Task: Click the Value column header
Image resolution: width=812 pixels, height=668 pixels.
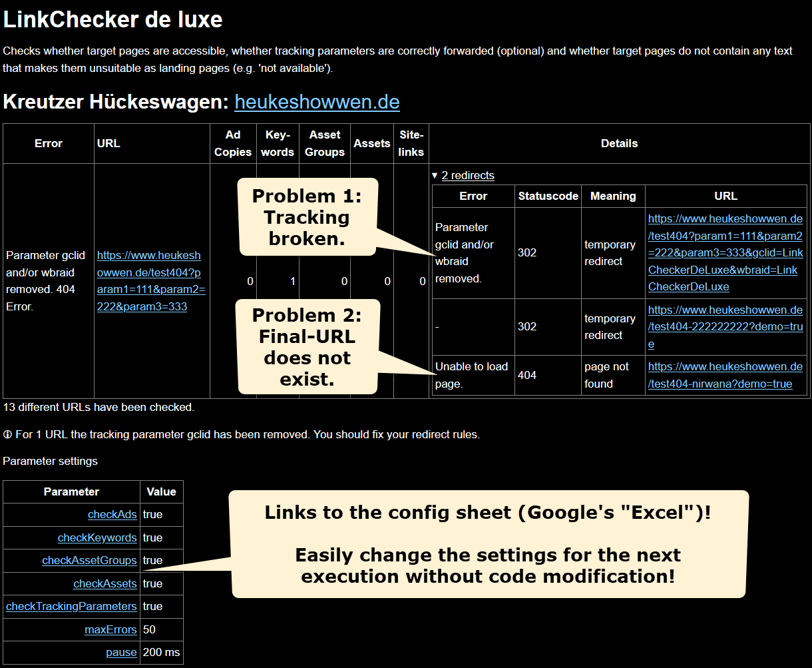Action: tap(161, 492)
